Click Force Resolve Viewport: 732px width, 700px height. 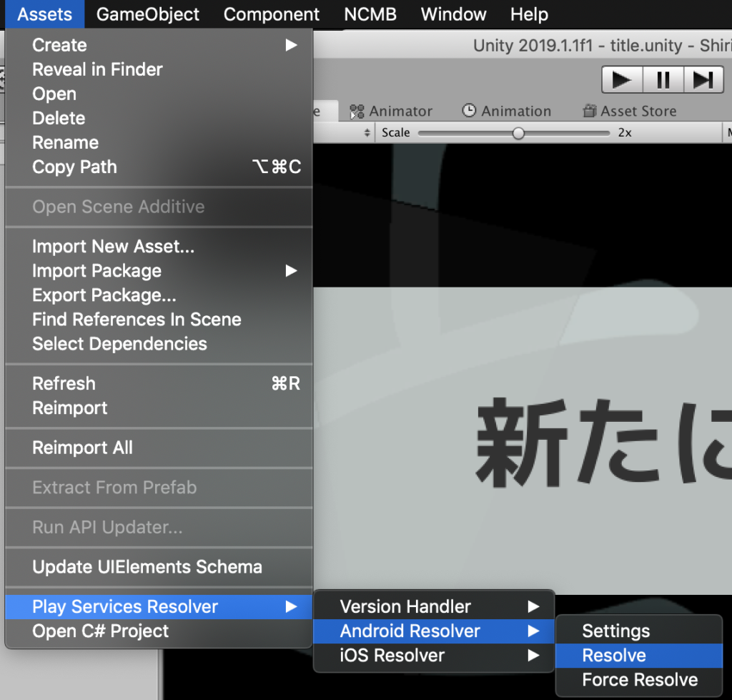click(638, 679)
